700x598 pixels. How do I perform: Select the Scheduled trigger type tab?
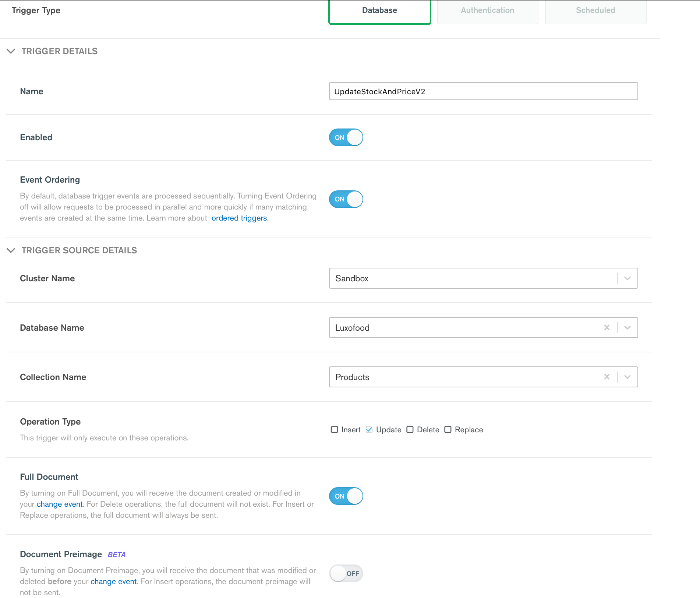(595, 11)
